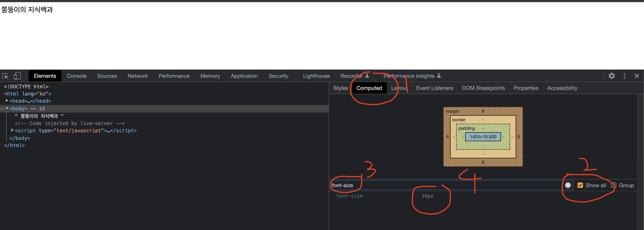
Task: Select the font-size computed property row
Action: [482, 196]
